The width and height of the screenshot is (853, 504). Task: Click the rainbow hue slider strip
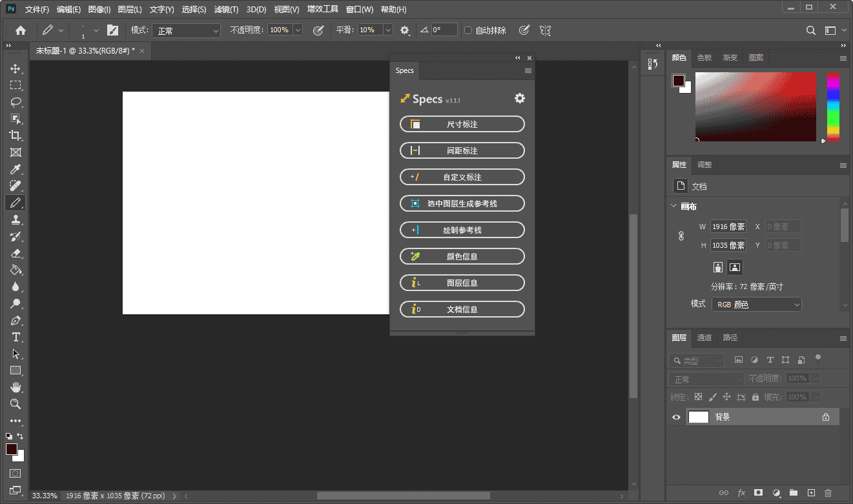tap(833, 106)
